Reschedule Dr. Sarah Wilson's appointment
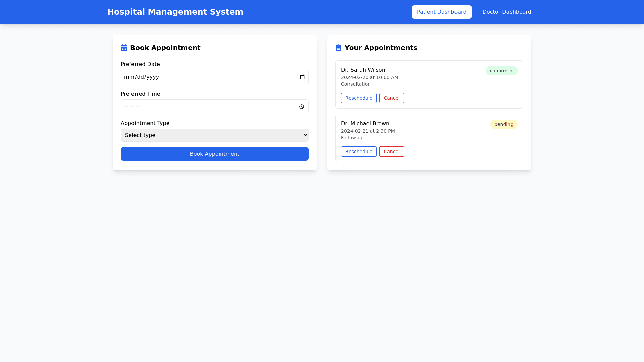Viewport: 644px width, 362px height. point(359,98)
